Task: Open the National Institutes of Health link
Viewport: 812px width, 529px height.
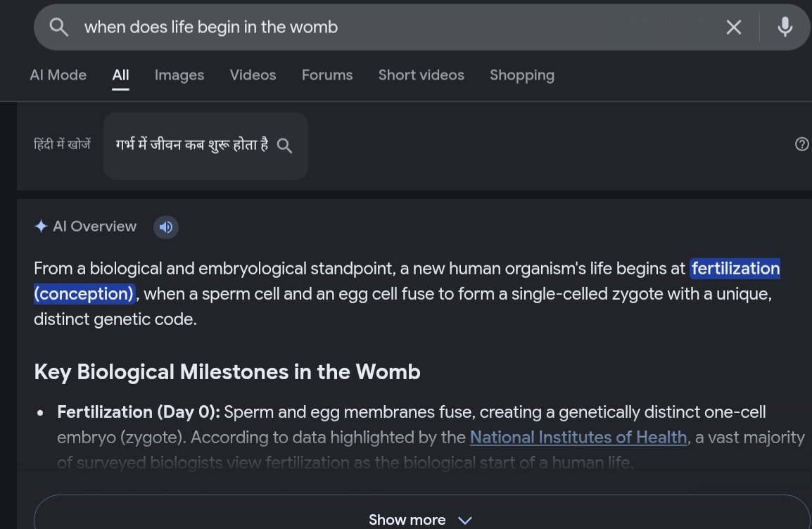Action: coord(578,438)
